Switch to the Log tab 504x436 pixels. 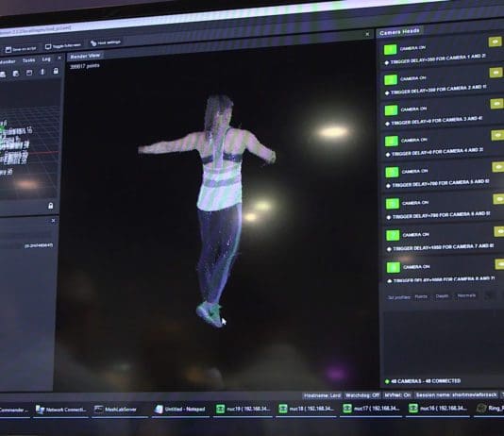pyautogui.click(x=46, y=59)
